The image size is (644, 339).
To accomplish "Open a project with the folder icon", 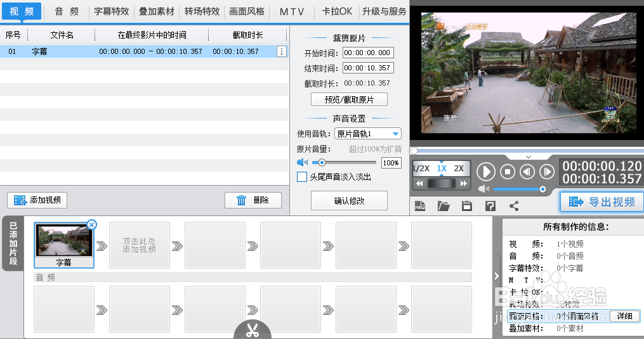I will (444, 205).
